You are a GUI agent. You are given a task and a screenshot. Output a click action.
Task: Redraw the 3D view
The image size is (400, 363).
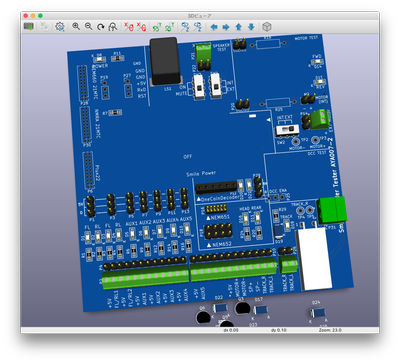point(101,27)
